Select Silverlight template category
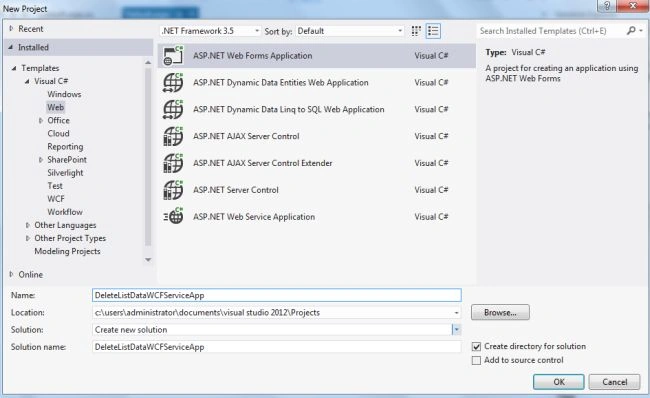Image resolution: width=650 pixels, height=398 pixels. click(x=65, y=173)
